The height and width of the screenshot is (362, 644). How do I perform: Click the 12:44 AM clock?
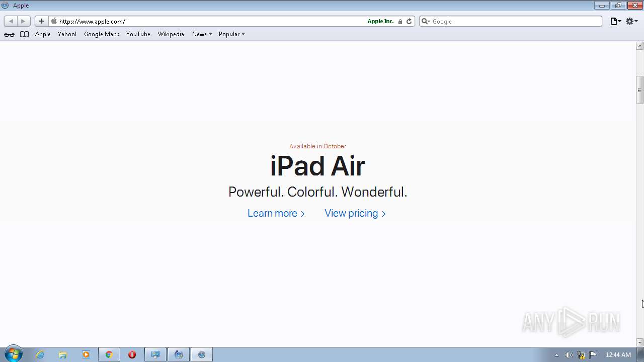(618, 355)
